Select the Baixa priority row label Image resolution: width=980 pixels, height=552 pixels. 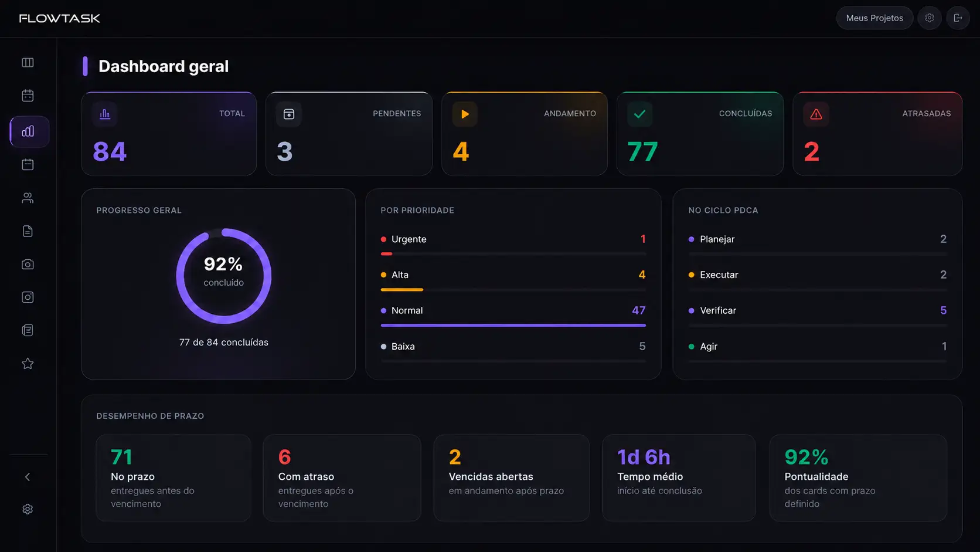pos(403,346)
